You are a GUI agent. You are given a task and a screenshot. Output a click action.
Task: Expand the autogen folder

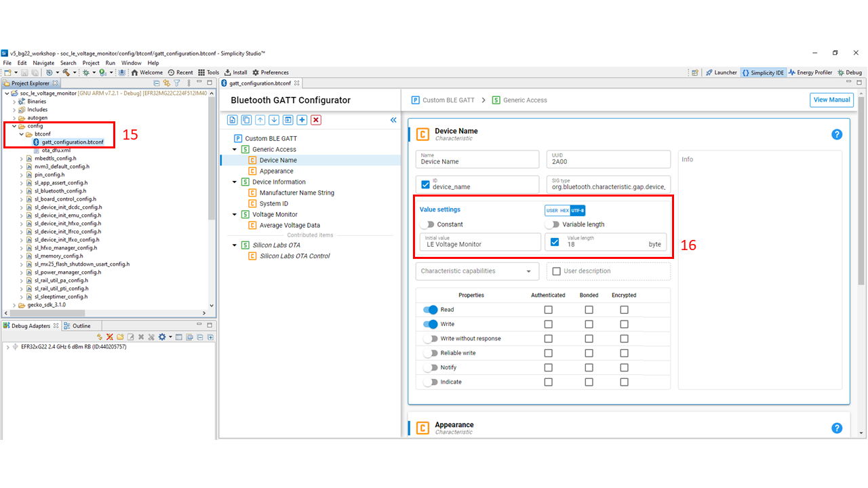pos(14,118)
